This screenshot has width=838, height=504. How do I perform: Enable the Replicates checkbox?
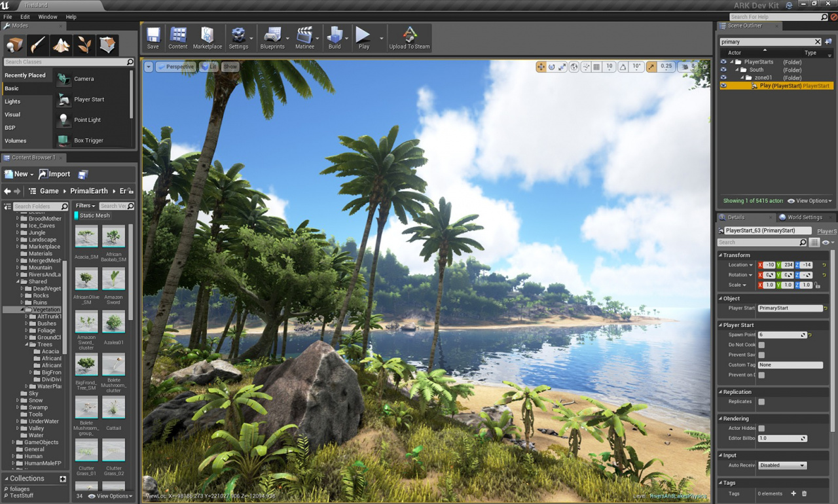point(761,402)
